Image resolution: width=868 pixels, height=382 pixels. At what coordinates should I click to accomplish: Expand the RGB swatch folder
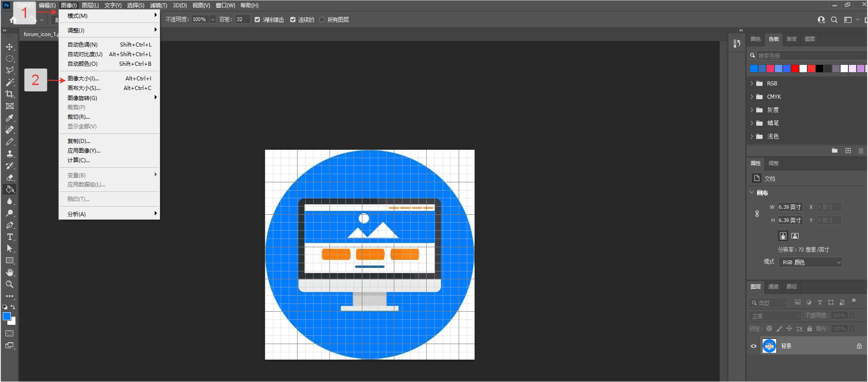coord(752,84)
